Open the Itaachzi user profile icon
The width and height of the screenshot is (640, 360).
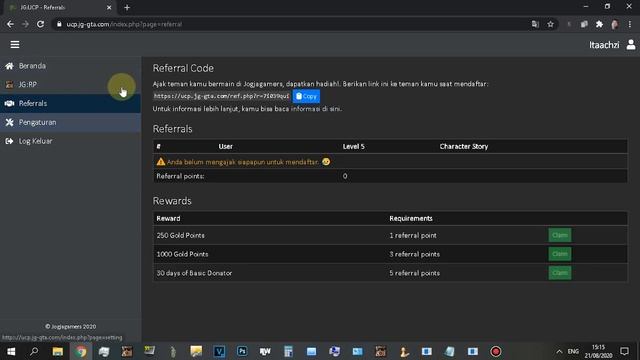click(x=631, y=44)
